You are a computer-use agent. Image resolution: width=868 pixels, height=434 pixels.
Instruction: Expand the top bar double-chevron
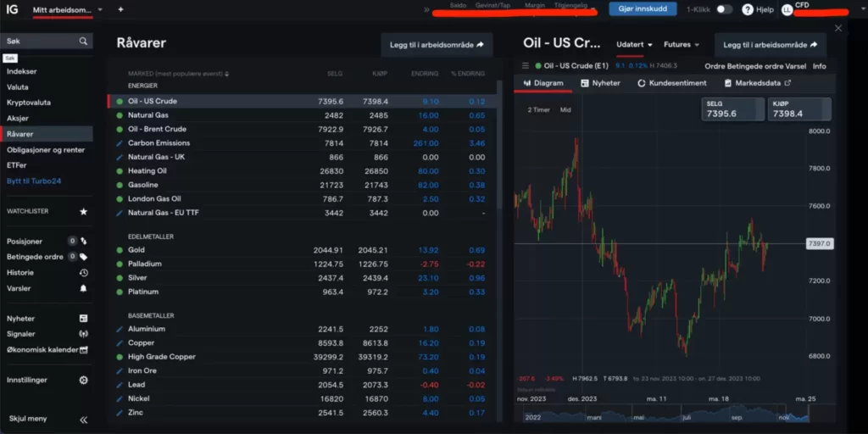point(427,9)
